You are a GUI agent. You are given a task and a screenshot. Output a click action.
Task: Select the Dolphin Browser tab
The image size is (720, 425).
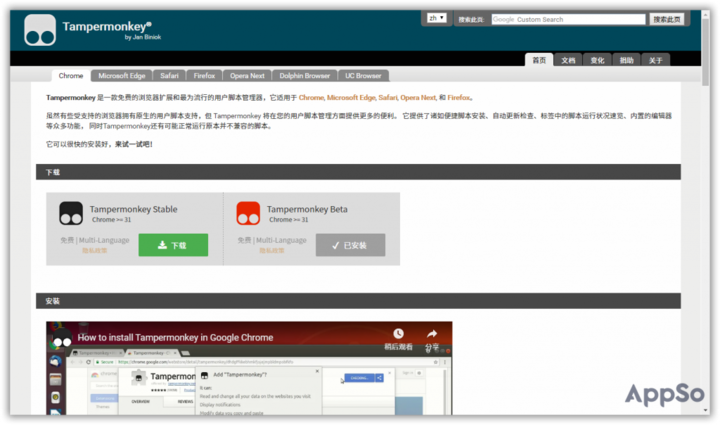pos(304,76)
